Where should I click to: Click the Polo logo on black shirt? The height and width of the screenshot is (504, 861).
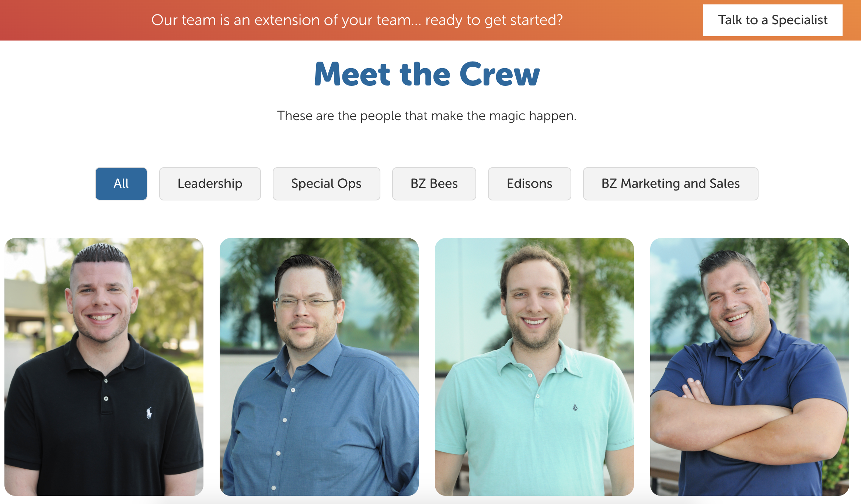coord(149,413)
